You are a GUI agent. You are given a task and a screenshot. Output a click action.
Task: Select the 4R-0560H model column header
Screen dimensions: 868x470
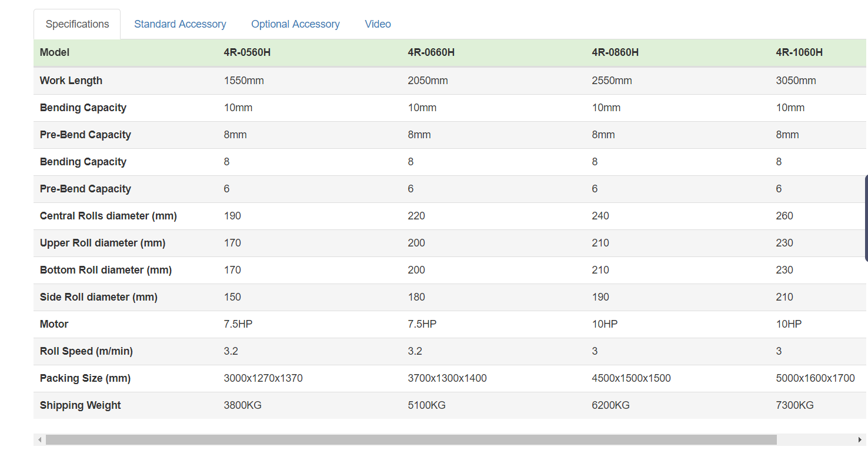point(247,52)
